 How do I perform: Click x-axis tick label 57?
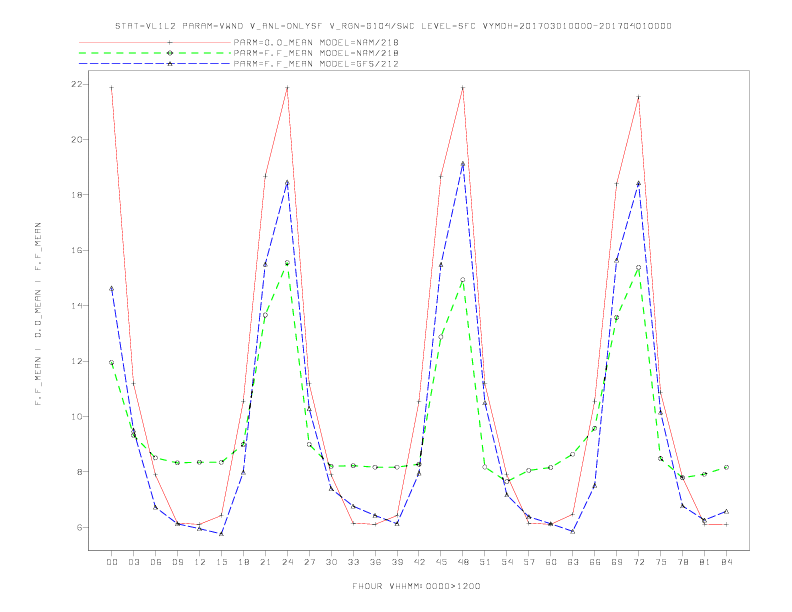tap(529, 562)
